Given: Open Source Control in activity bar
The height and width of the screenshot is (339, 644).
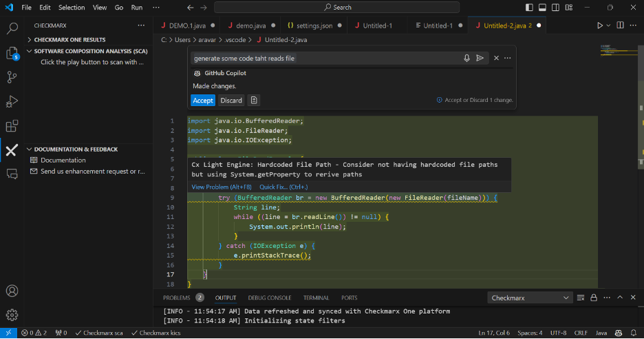Looking at the screenshot, I should tap(12, 76).
